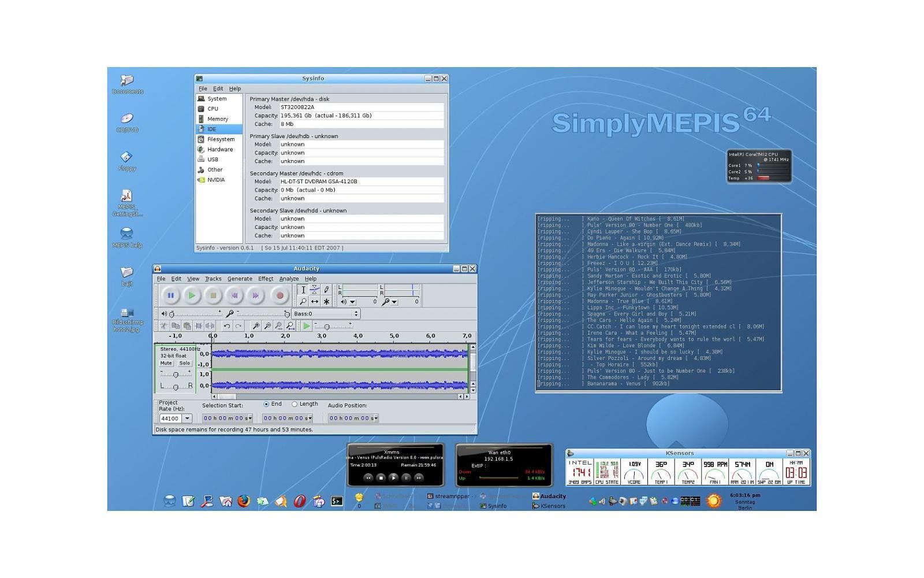Viewport: 924px width, 578px height.
Task: Click Fit selection in window icon
Action: click(x=279, y=326)
